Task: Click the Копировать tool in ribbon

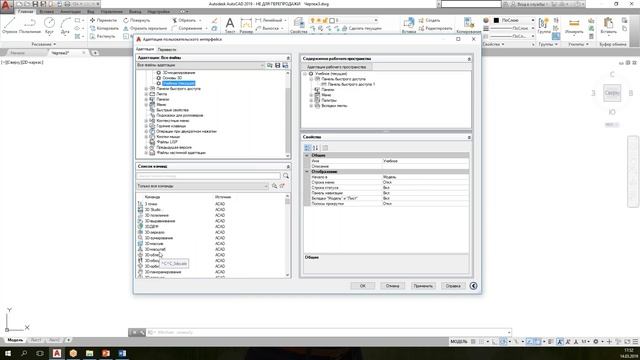Action: pos(104,28)
